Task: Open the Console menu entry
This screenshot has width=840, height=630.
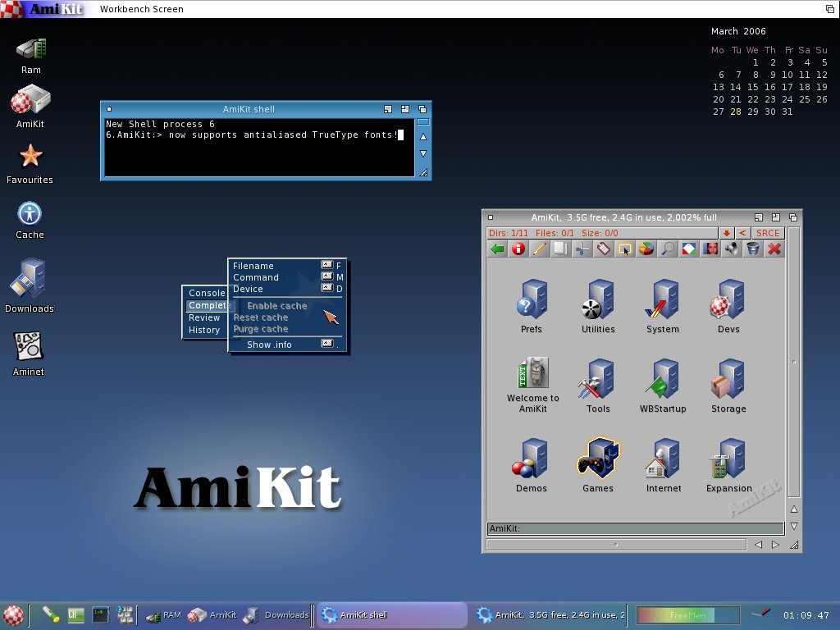Action: tap(207, 293)
